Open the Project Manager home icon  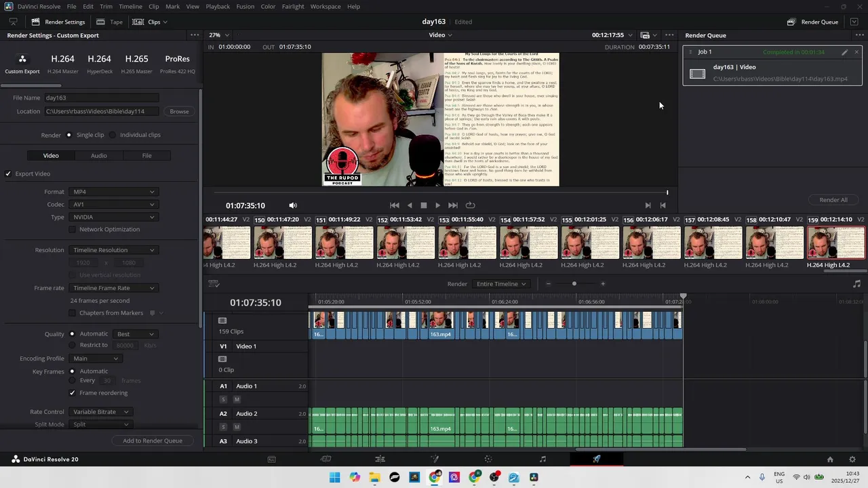pos(830,460)
